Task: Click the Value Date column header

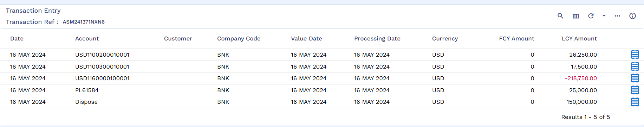Action: (x=306, y=39)
